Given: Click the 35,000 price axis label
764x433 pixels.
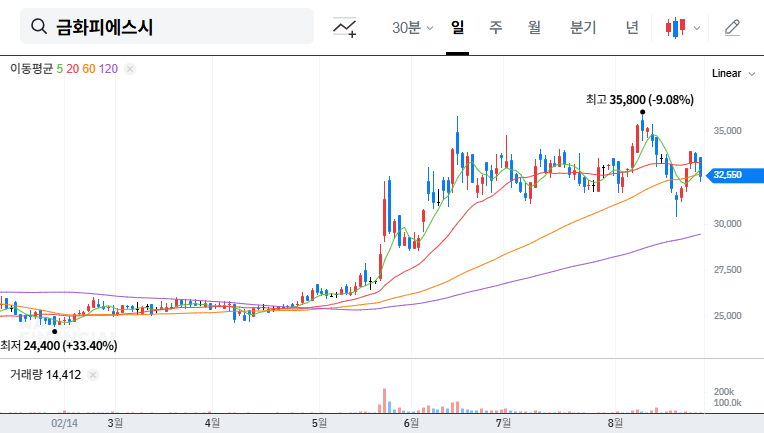Looking at the screenshot, I should click(727, 131).
